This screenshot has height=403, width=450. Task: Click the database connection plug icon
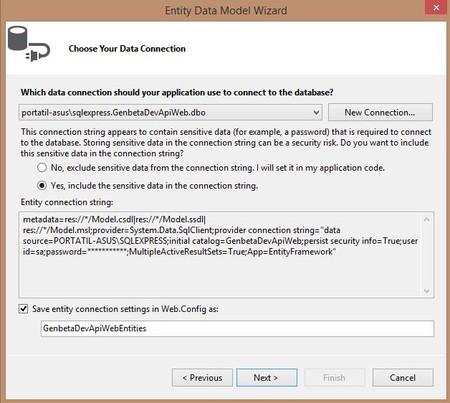point(29,44)
